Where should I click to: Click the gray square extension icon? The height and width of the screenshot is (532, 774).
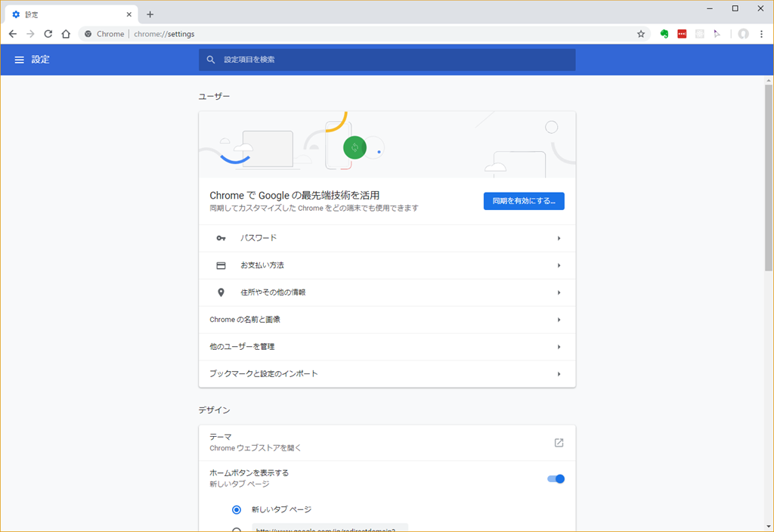pos(699,34)
